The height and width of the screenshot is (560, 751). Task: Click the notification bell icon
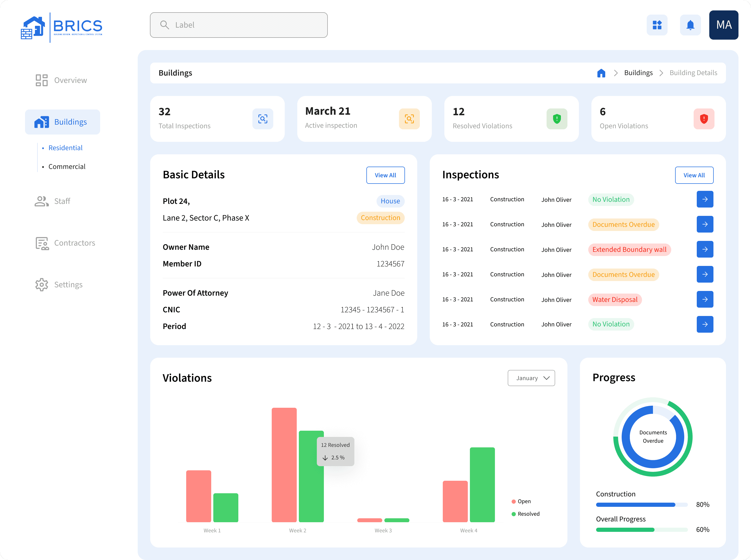(x=690, y=25)
